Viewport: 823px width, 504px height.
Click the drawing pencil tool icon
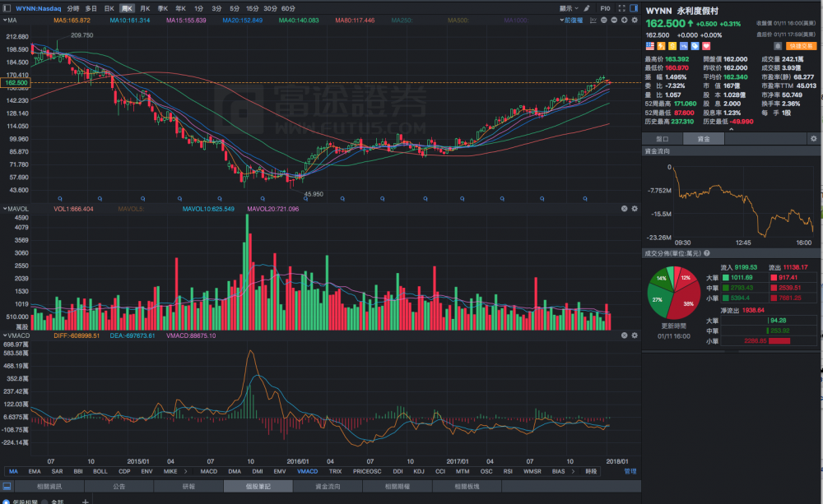tap(586, 7)
